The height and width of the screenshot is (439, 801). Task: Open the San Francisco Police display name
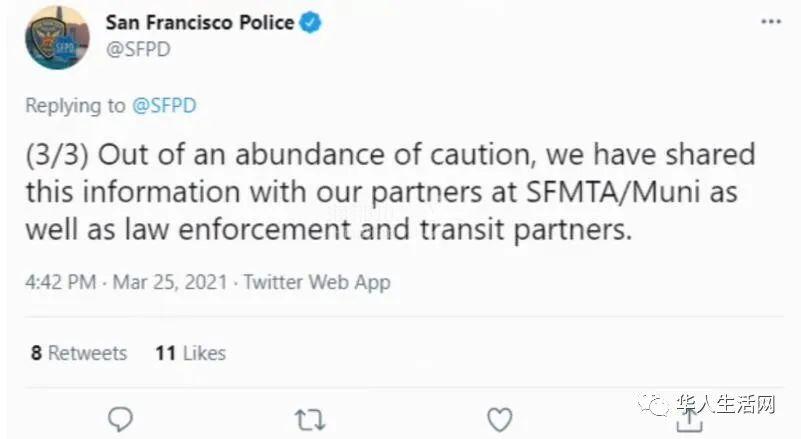200,22
